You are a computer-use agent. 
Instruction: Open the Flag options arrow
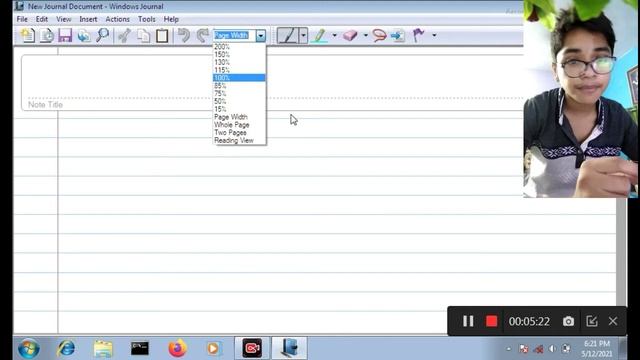pos(434,36)
